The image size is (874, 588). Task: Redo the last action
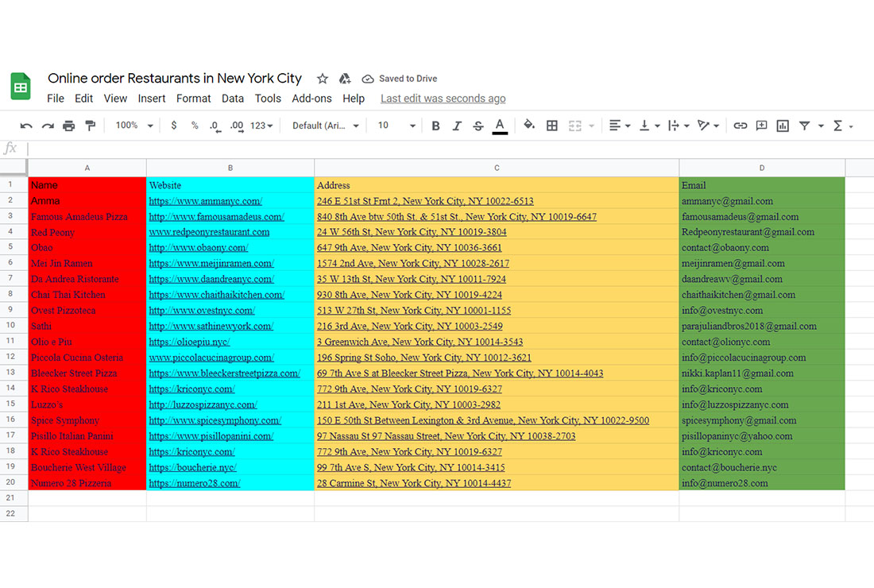coord(48,126)
